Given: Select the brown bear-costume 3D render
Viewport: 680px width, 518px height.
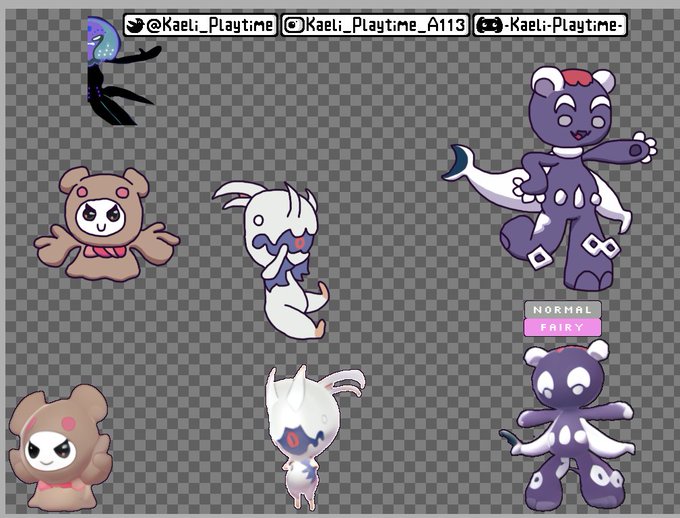Looking at the screenshot, I should tap(61, 447).
